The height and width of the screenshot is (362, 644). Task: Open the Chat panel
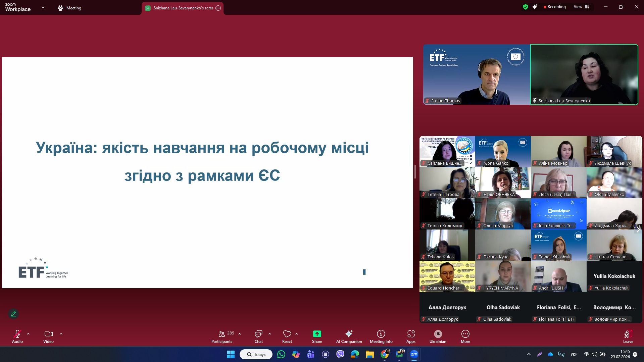[258, 337]
